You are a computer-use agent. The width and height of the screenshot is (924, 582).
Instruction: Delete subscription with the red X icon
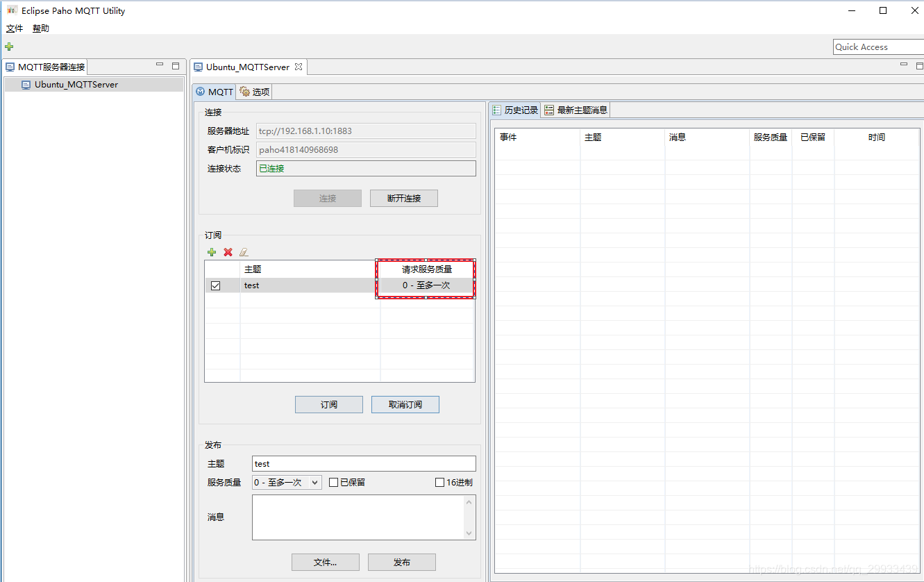click(x=228, y=252)
